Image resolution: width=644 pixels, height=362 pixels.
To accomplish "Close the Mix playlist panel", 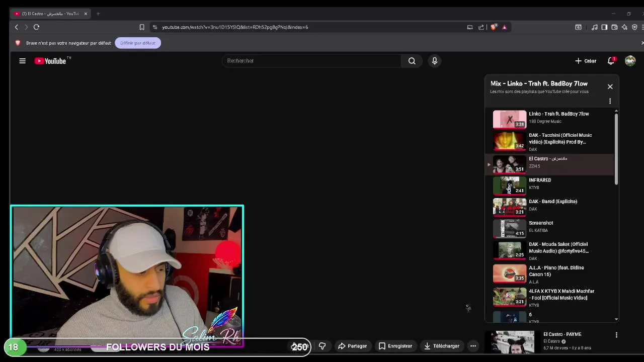I will click(610, 86).
